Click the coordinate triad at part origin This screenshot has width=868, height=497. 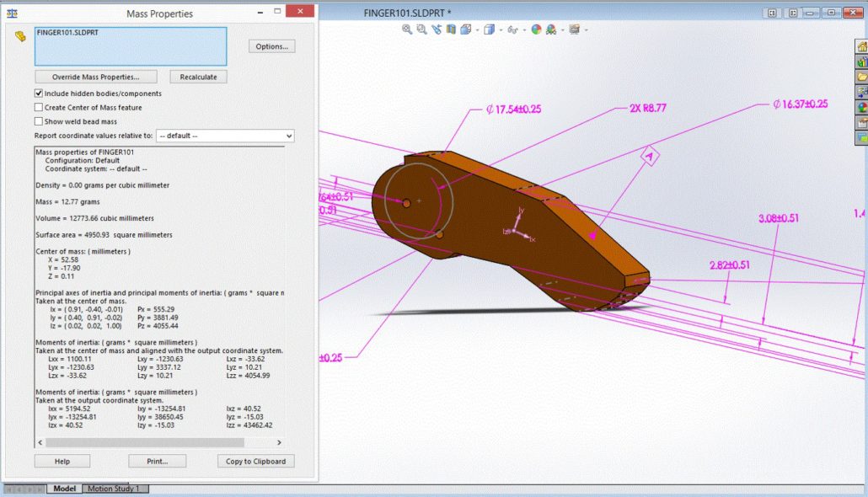pyautogui.click(x=518, y=227)
